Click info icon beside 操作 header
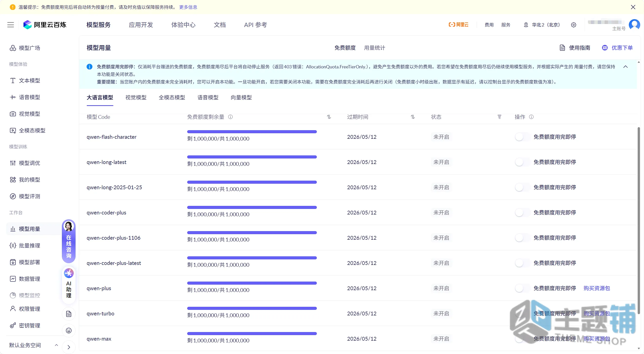This screenshot has width=644, height=354. (x=531, y=117)
